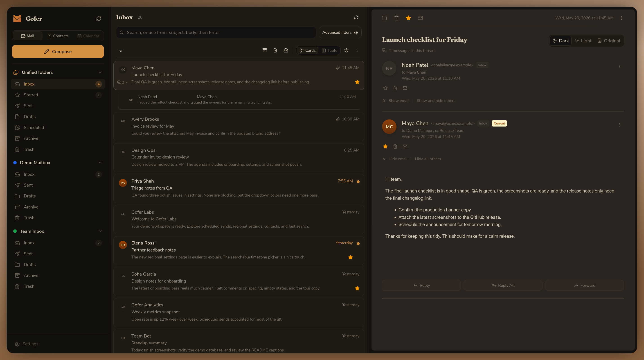Viewport: 644px width, 360px height.
Task: Open Advanced filters panel
Action: click(340, 32)
